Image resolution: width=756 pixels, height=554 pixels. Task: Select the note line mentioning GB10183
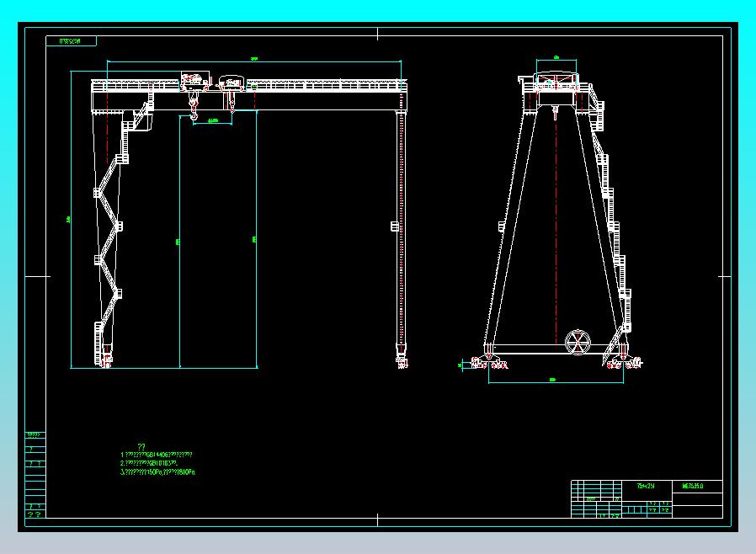pos(149,463)
